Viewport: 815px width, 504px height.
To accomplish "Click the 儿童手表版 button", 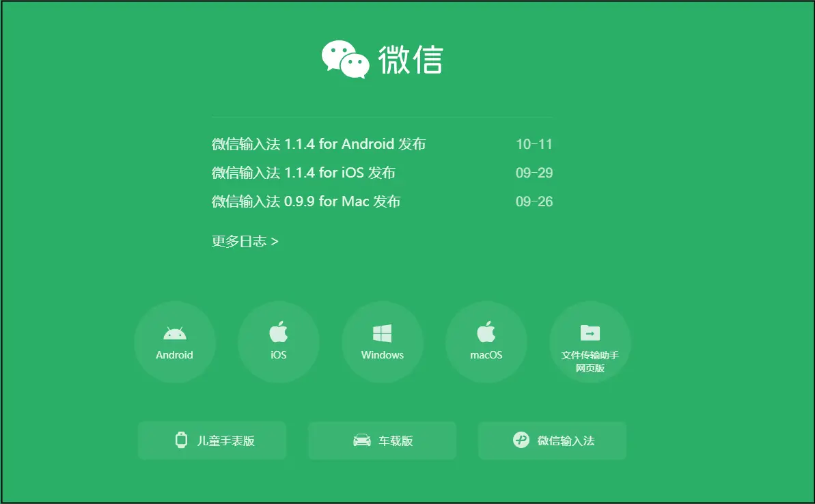I will click(x=212, y=440).
